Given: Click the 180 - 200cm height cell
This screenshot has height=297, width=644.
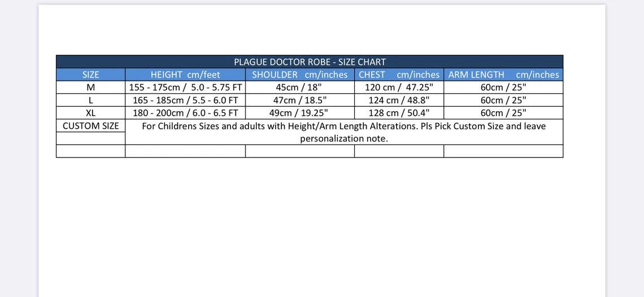Looking at the screenshot, I should coord(185,113).
